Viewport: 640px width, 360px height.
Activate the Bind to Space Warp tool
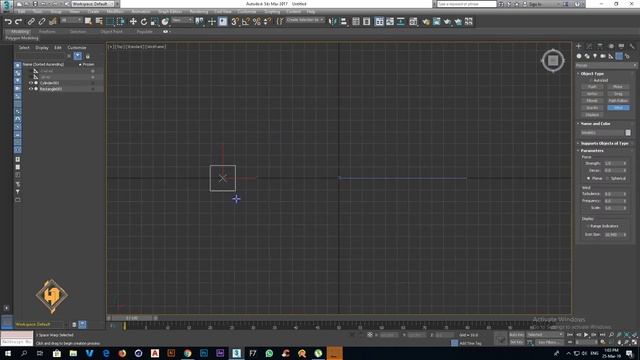tap(53, 22)
